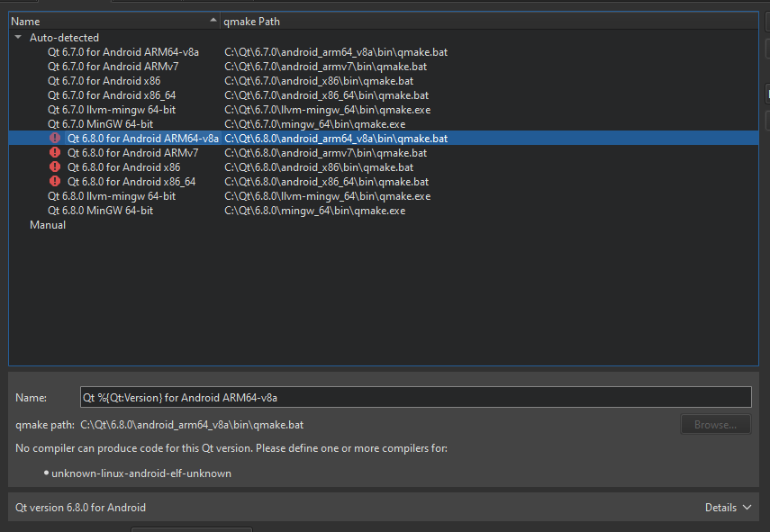Edit the Name input field
770x532 pixels.
pyautogui.click(x=415, y=397)
